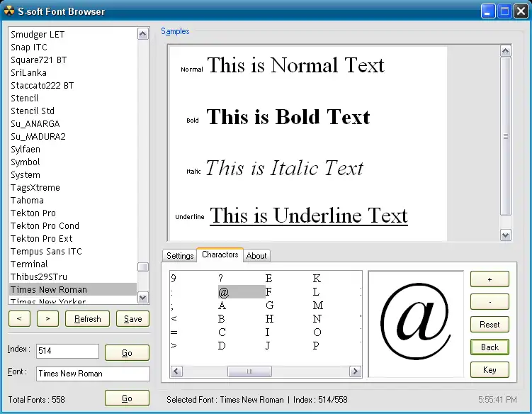Click the This is Bold Text sample
Viewport: 532px width, 414px height.
[x=288, y=116]
